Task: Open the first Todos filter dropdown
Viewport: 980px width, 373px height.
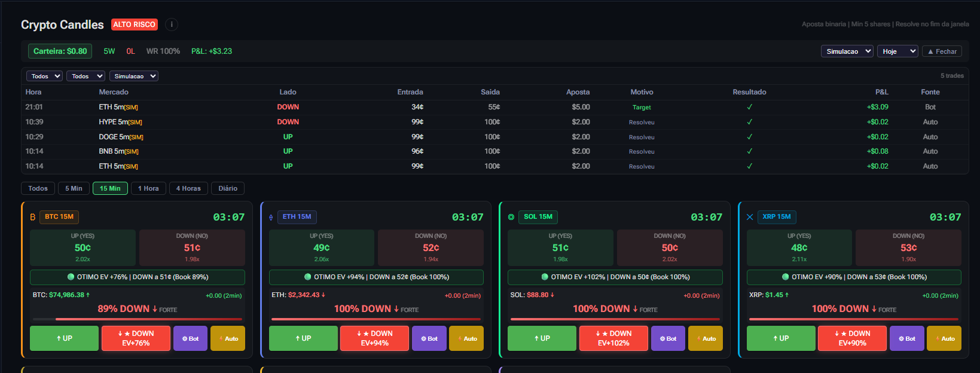Action: click(44, 76)
